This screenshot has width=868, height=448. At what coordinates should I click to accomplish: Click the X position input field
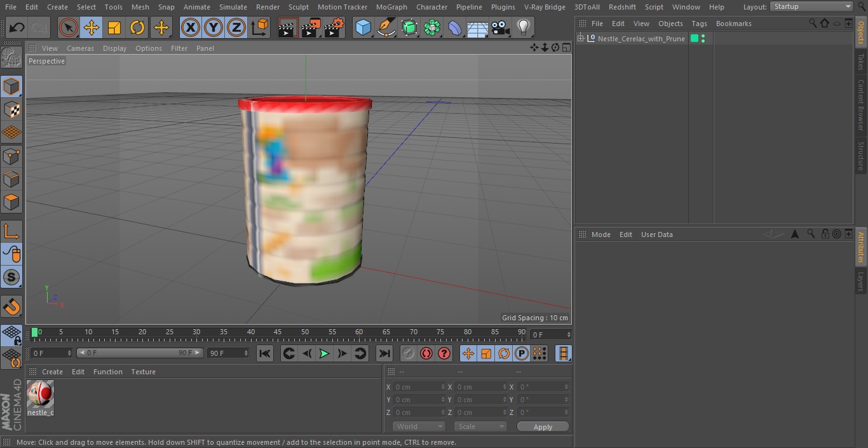419,386
